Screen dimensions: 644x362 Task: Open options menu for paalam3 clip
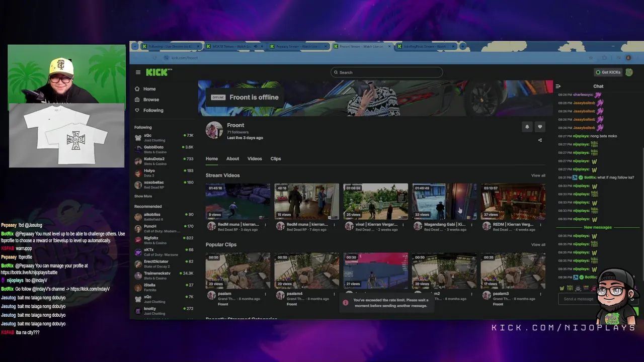540,294
